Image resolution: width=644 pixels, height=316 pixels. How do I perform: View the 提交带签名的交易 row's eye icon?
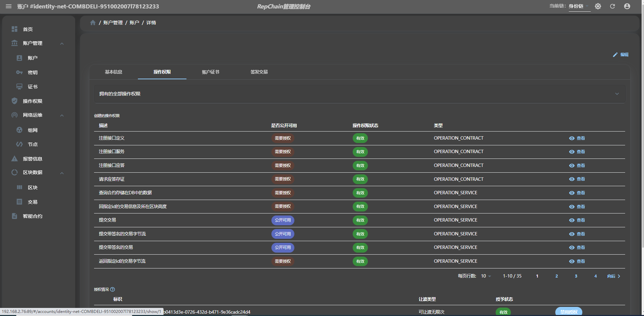572,248
